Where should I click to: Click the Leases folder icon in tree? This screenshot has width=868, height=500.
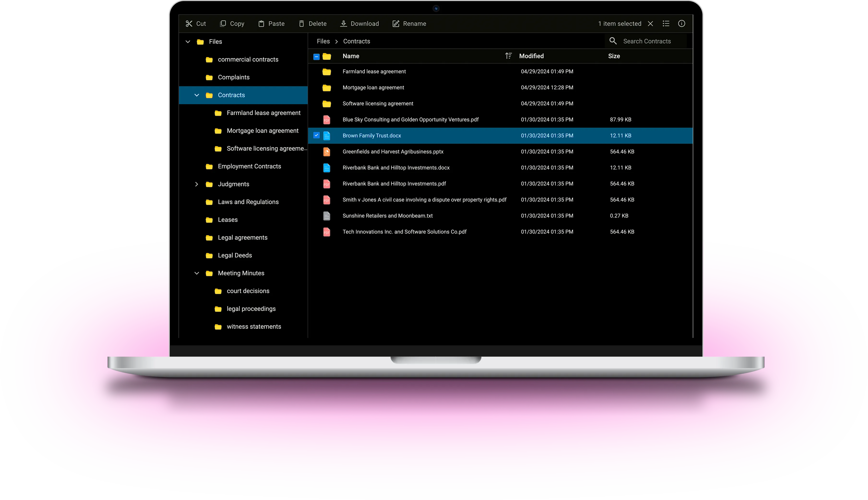coord(209,220)
